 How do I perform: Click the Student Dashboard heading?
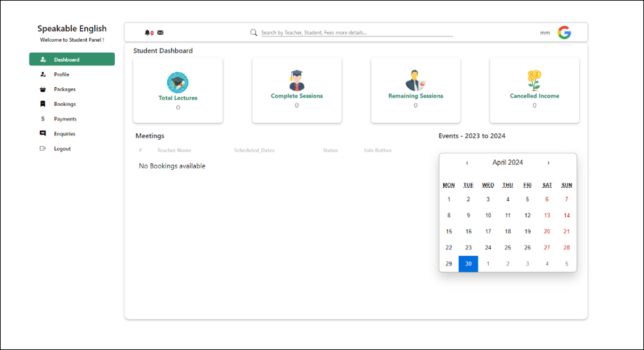click(163, 51)
